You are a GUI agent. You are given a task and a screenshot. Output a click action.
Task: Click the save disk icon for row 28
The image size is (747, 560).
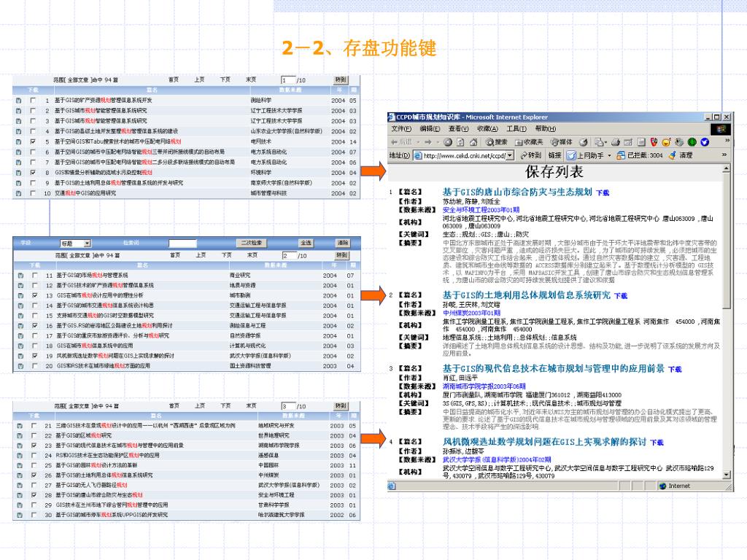click(x=20, y=495)
